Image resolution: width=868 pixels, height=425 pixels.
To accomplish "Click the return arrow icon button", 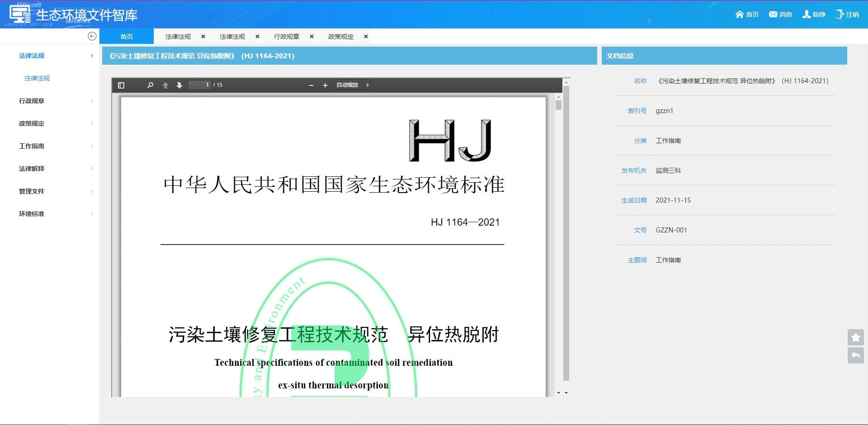I will [x=855, y=356].
